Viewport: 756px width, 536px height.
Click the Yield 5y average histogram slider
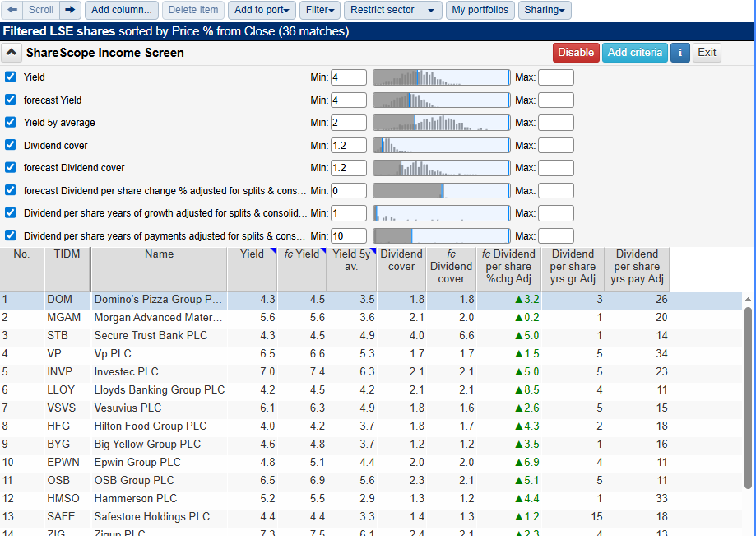[x=442, y=123]
